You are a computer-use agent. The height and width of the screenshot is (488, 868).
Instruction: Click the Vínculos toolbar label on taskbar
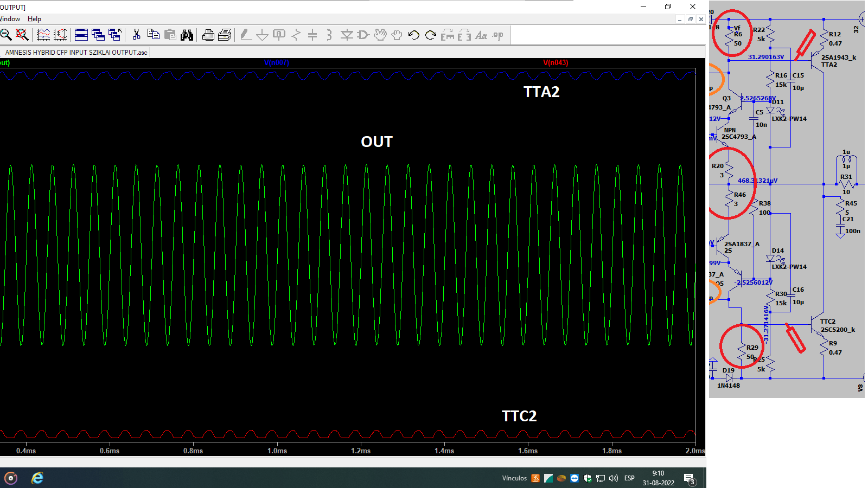514,478
